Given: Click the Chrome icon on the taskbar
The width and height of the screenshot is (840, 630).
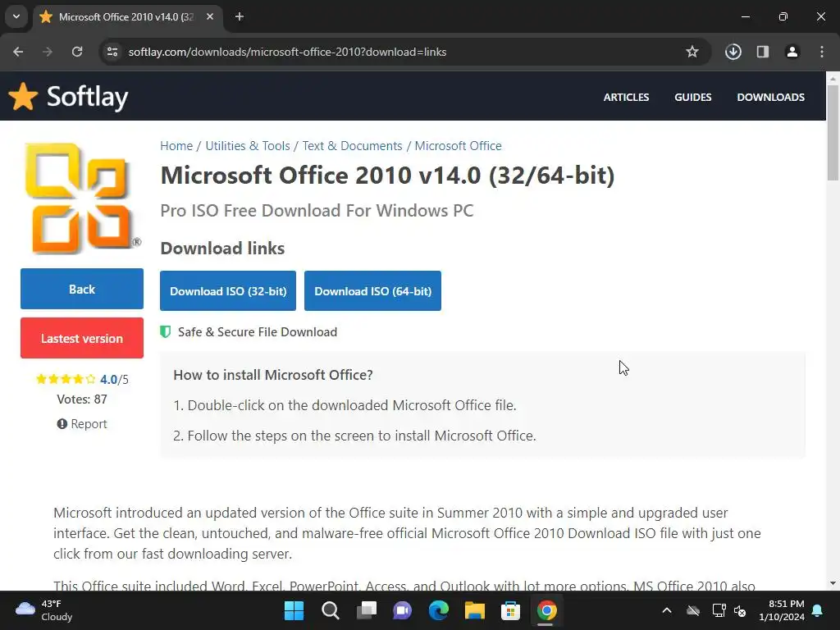Looking at the screenshot, I should 546,610.
